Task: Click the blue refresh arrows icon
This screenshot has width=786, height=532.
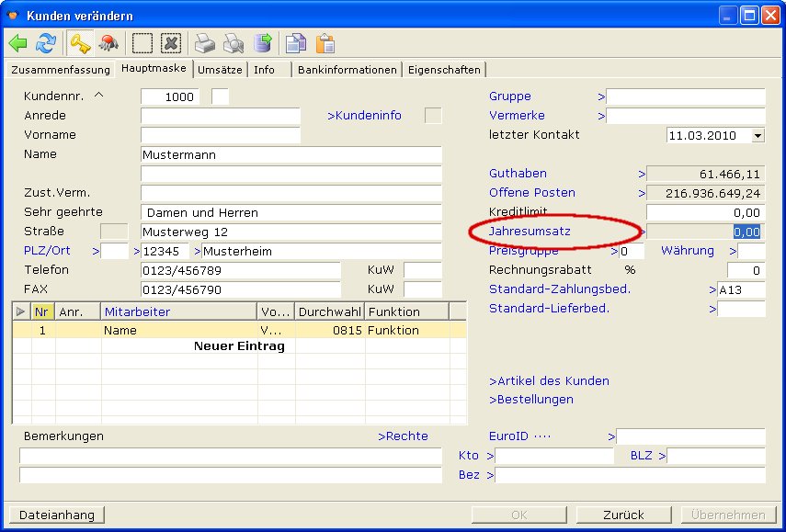Action: click(46, 43)
